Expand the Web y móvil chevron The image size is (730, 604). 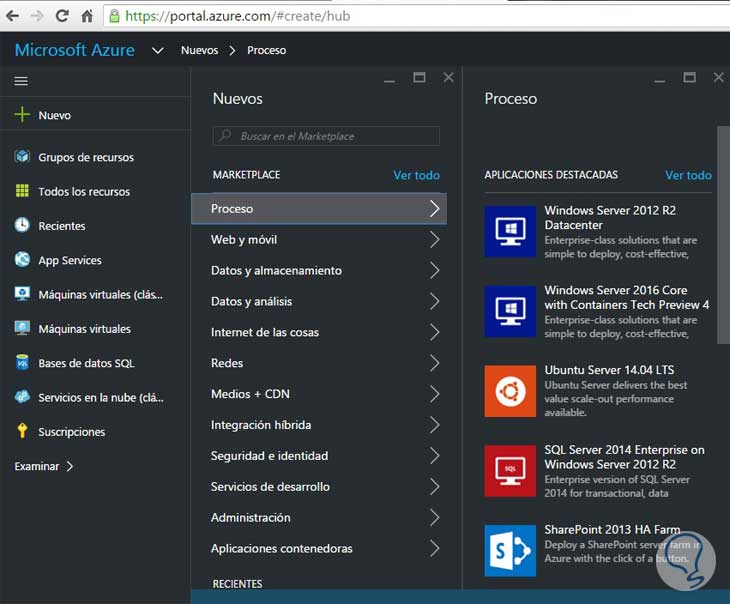(x=434, y=239)
